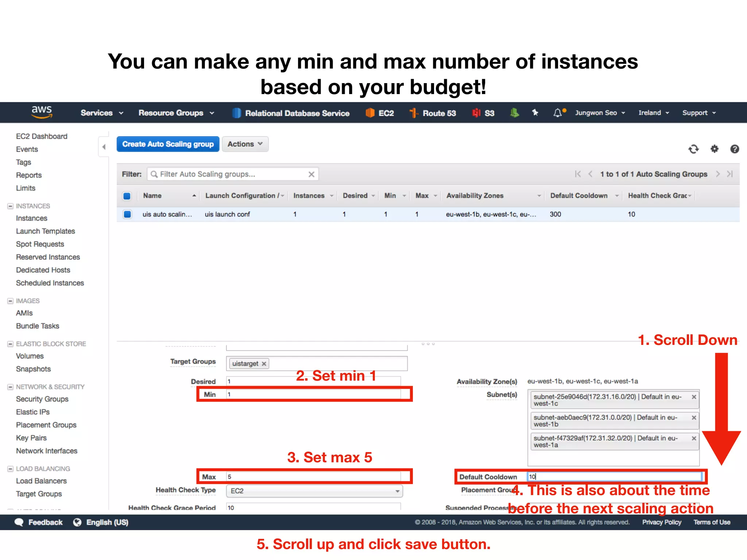
Task: Open Target Groups in sidebar
Action: click(39, 494)
